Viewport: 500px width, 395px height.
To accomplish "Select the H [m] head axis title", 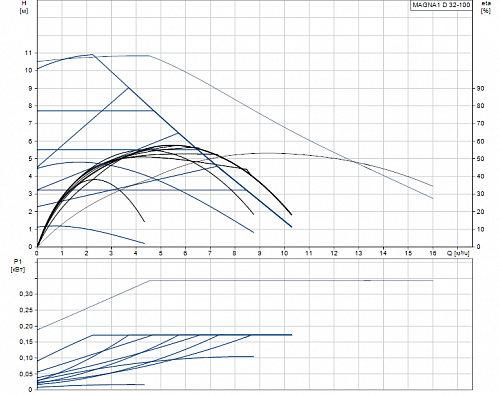I will pos(24,7).
